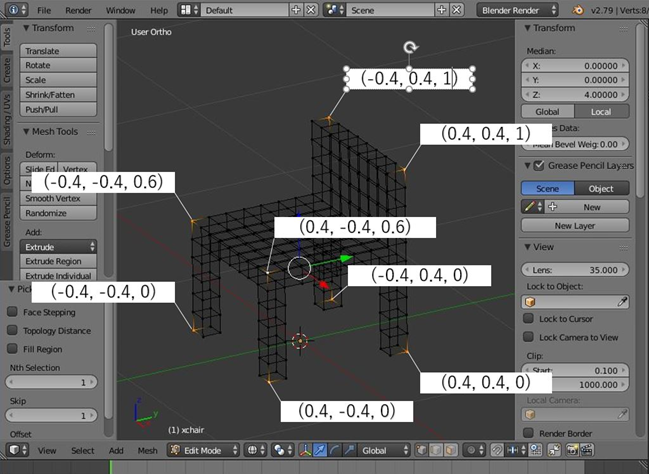Viewport: 649px width, 474px height.
Task: Open the Render menu
Action: (78, 10)
